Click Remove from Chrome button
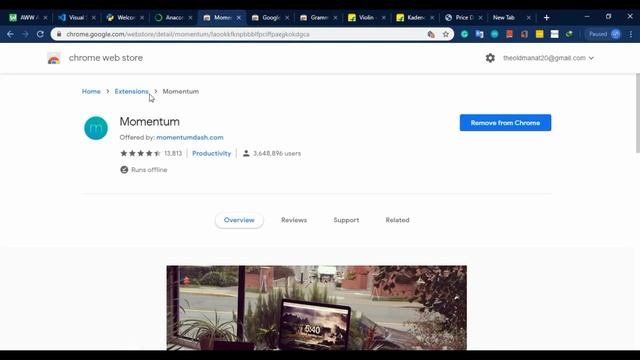The image size is (640, 360). tap(505, 123)
